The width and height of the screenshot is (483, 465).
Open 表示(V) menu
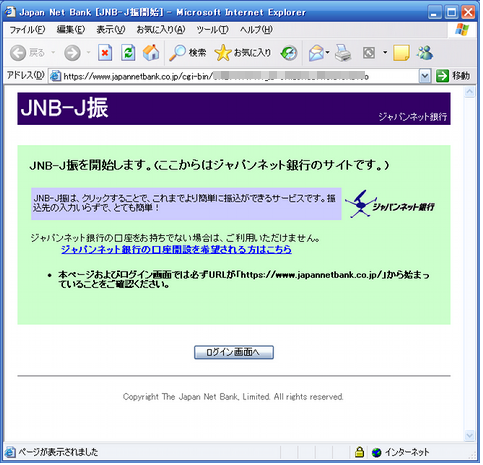coord(111,30)
